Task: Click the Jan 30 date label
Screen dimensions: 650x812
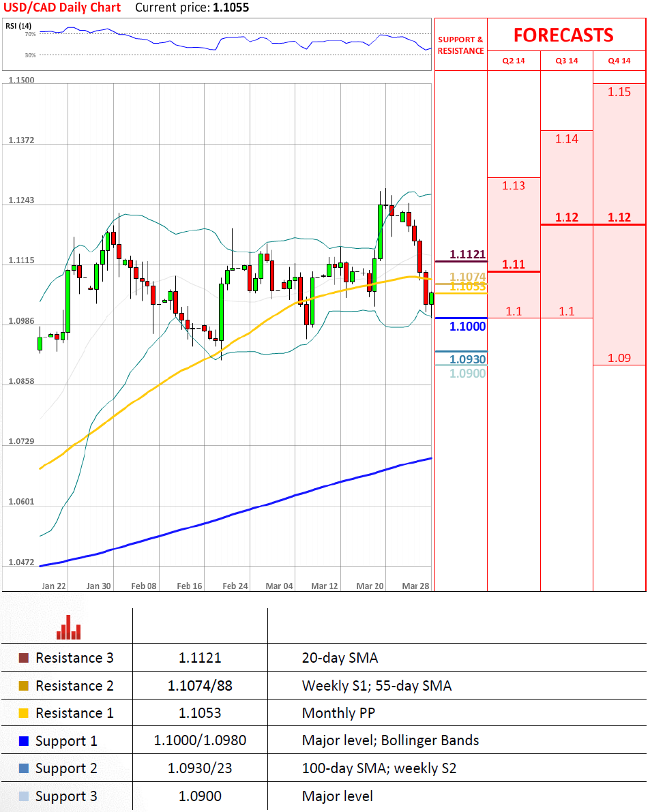Action: (98, 586)
